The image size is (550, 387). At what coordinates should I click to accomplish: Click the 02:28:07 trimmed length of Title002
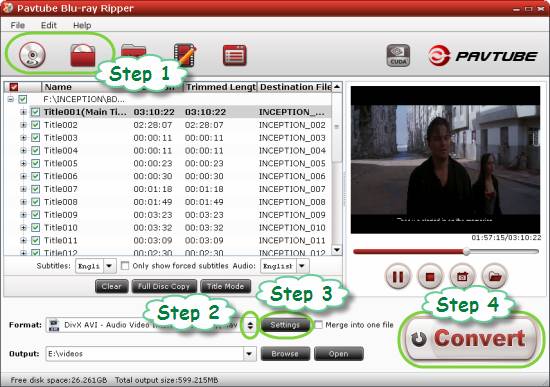coord(204,125)
